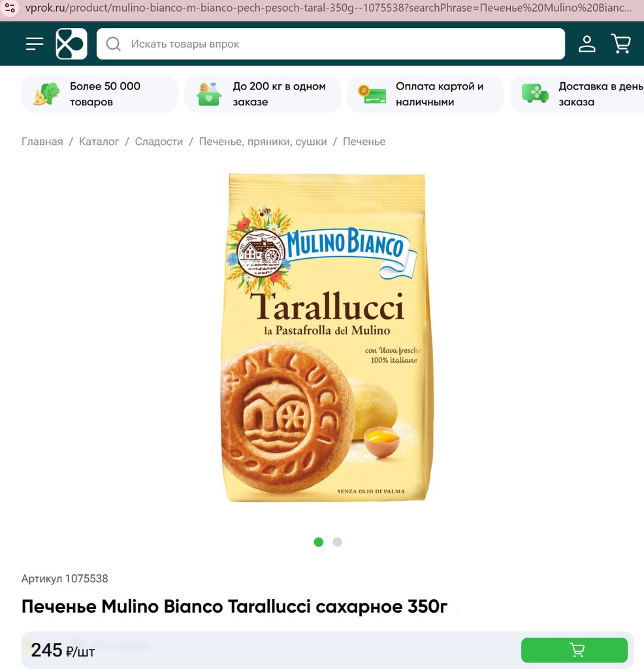Screen dimensions: 644x669
Task: Click the browser site settings icon
Action: (10, 8)
